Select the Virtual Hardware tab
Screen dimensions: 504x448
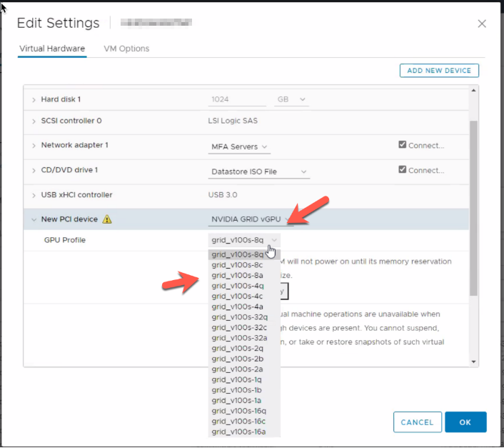click(x=52, y=49)
